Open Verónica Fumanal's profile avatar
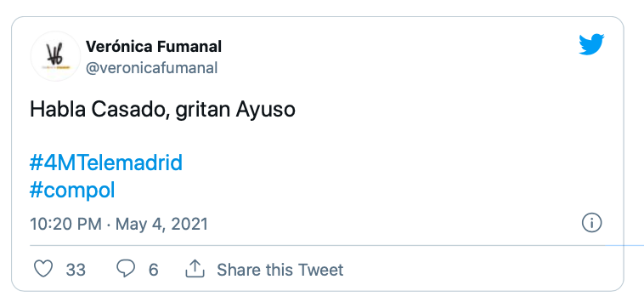Image resolution: width=644 pixels, height=308 pixels. 55,56
